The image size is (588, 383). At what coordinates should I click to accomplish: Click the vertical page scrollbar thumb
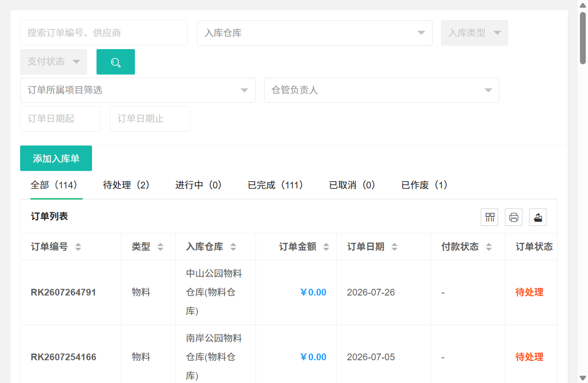(583, 38)
